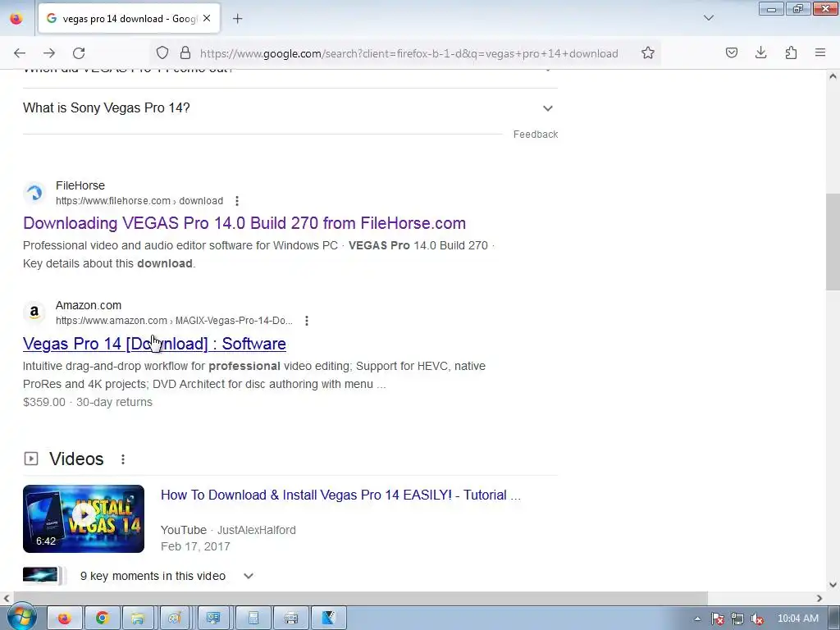Image resolution: width=840 pixels, height=630 pixels.
Task: Click the horizontal scrollbar right arrow
Action: 819,598
